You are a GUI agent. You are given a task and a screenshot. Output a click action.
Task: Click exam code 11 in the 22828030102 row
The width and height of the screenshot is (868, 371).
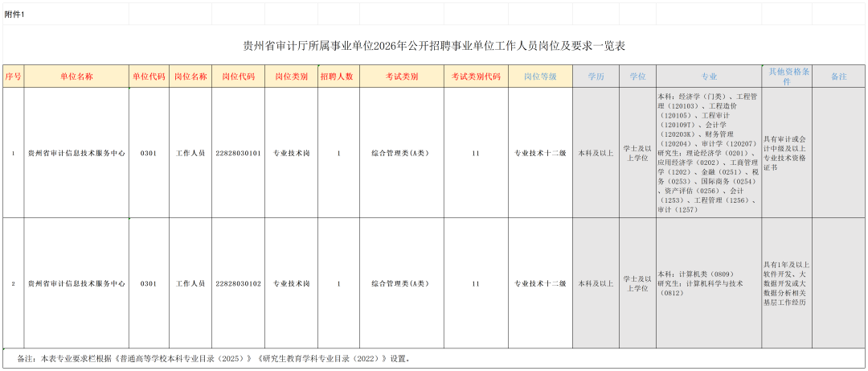pos(476,283)
